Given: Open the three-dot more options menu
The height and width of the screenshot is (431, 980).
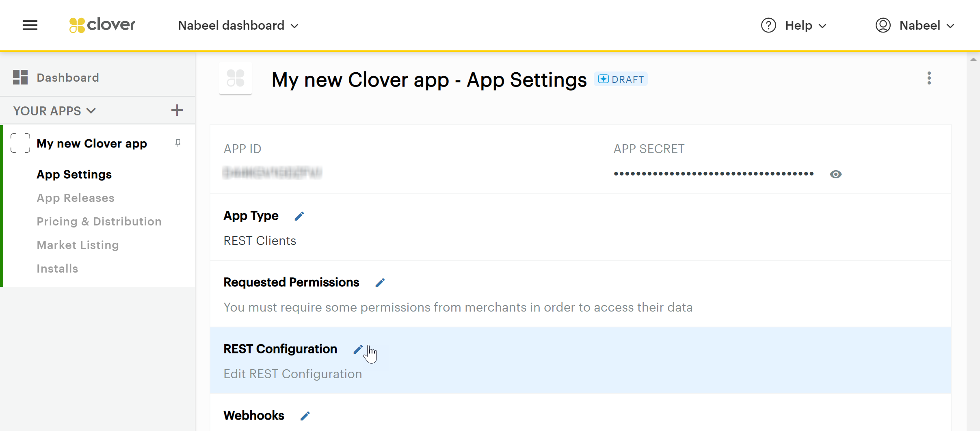Looking at the screenshot, I should [929, 78].
